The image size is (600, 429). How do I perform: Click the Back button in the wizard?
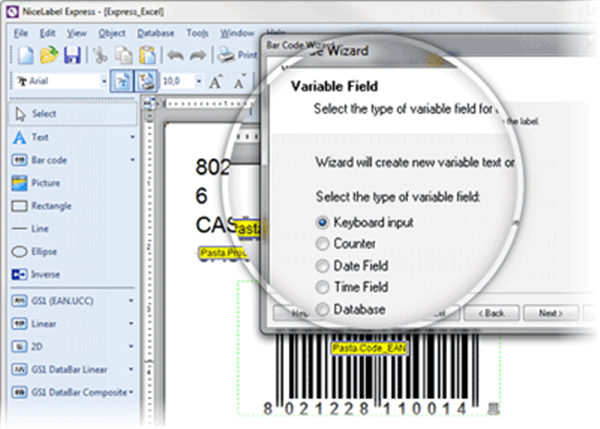(x=491, y=313)
